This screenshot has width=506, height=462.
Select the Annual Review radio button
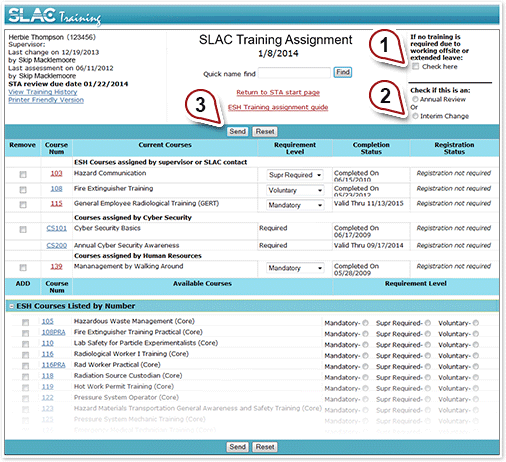tap(415, 99)
